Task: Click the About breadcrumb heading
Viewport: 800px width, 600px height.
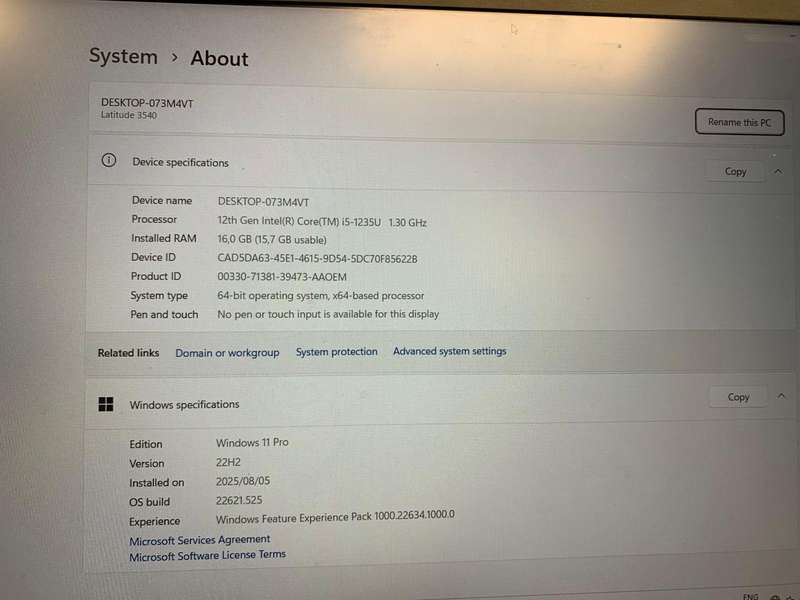Action: click(x=219, y=58)
